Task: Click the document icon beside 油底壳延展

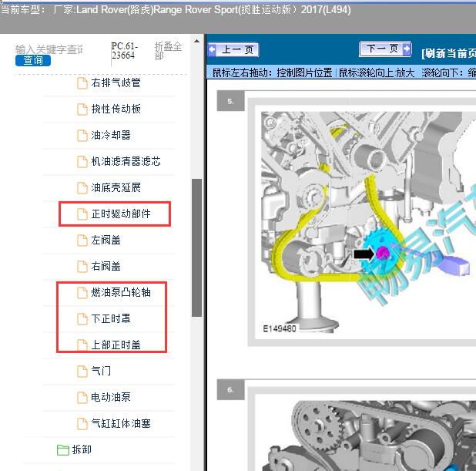Action: point(82,188)
